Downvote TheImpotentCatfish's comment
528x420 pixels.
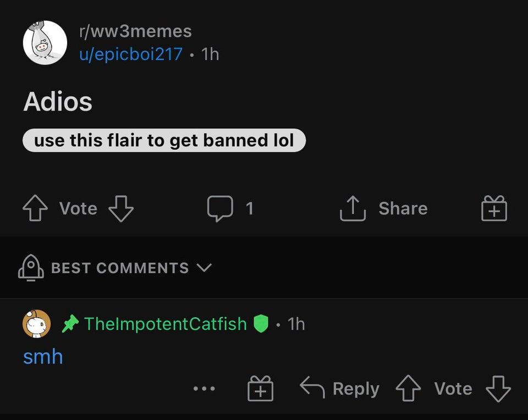coord(498,389)
